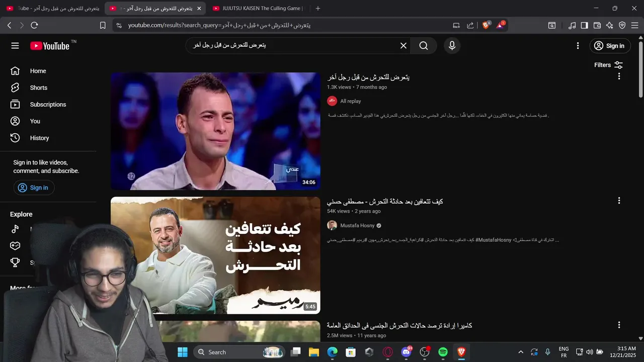Open options menu for 2.5M views video
The height and width of the screenshot is (362, 644).
pyautogui.click(x=619, y=325)
